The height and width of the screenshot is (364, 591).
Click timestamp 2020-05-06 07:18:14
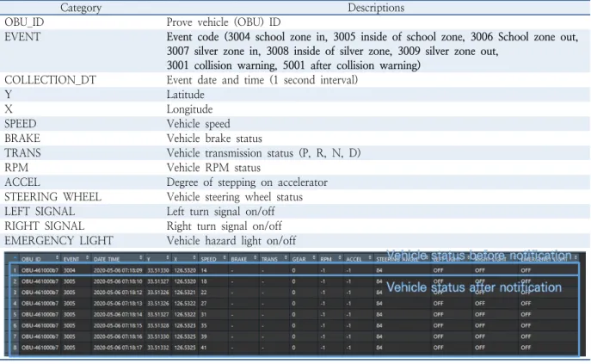(118, 314)
